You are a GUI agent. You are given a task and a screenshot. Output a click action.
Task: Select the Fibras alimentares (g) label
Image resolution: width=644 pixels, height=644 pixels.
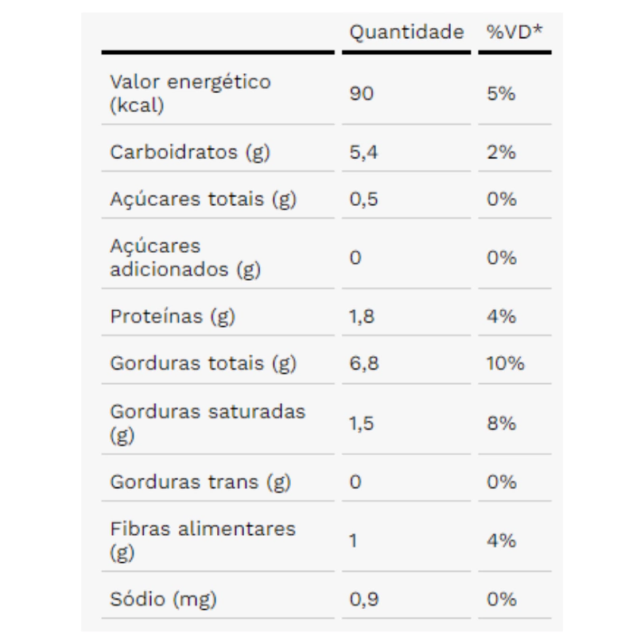click(203, 540)
